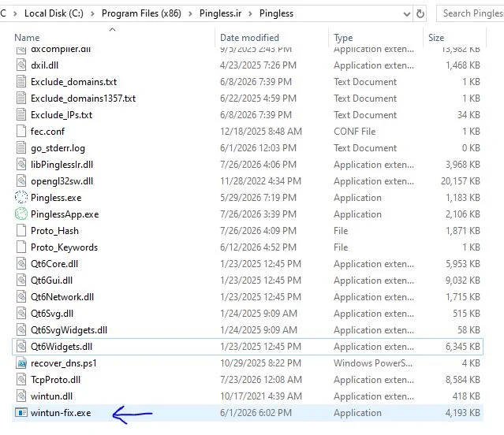Viewport: 504px width, 435px height.
Task: Select the wintun-fix.exe application icon
Action: 21,413
